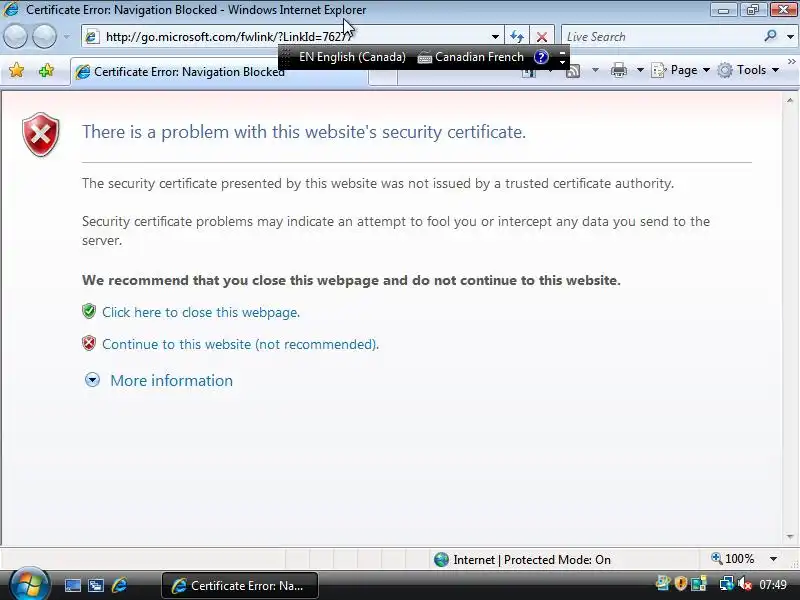
Task: Click 'Continue to this website (not recommended)' link
Action: point(240,344)
